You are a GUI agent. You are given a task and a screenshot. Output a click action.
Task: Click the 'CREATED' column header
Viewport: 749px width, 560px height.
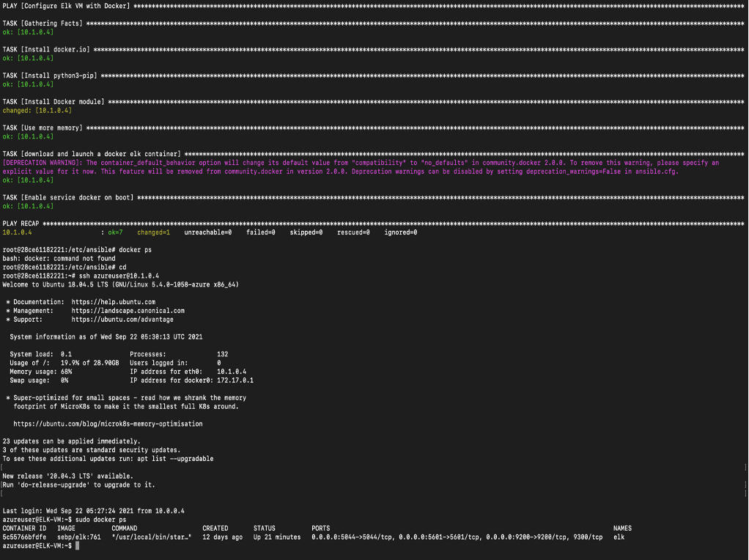pos(215,528)
